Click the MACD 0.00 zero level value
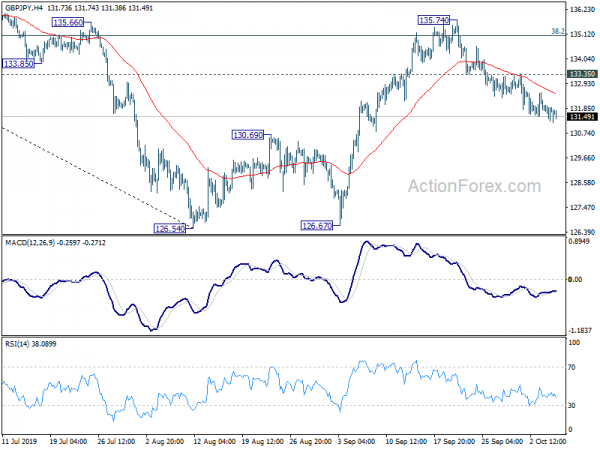 click(575, 279)
